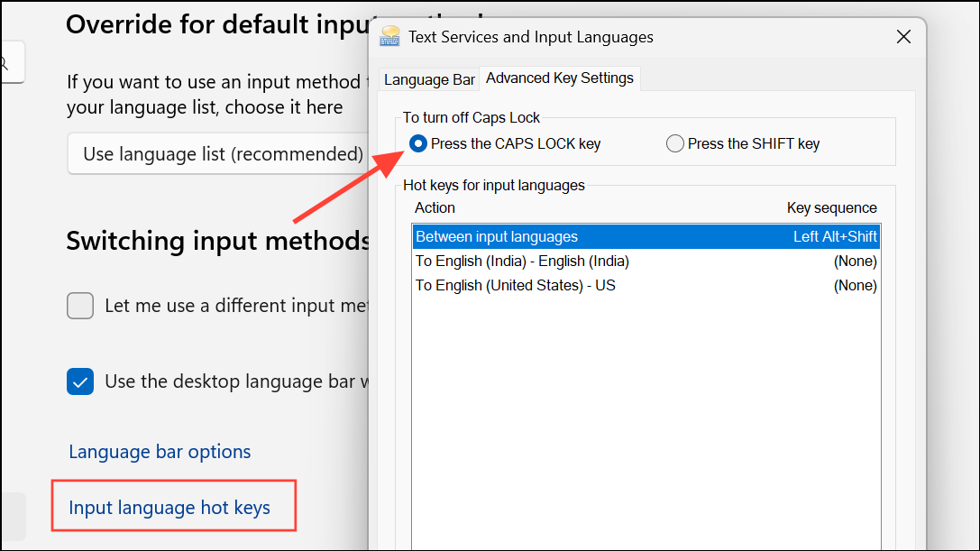Select To English (India) - English (India) row
The height and width of the screenshot is (551, 980).
tap(646, 261)
